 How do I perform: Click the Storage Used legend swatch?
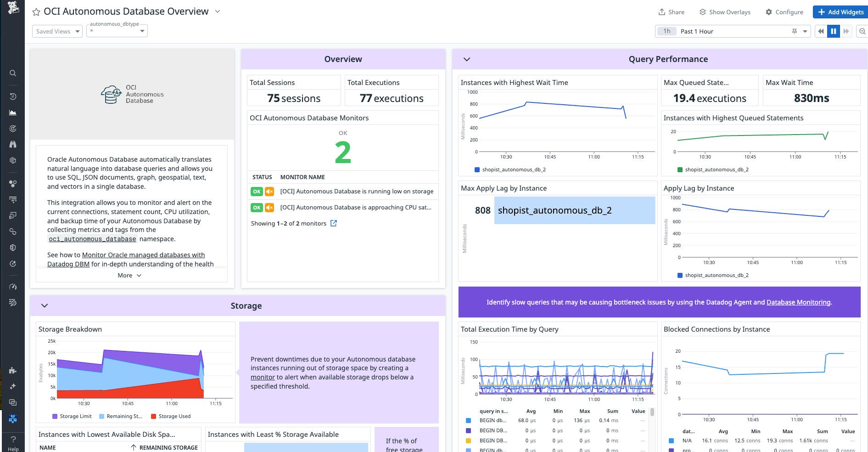tap(153, 416)
